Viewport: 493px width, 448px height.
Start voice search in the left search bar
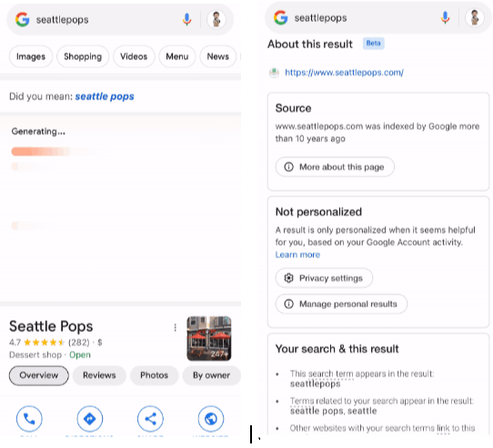coord(186,19)
